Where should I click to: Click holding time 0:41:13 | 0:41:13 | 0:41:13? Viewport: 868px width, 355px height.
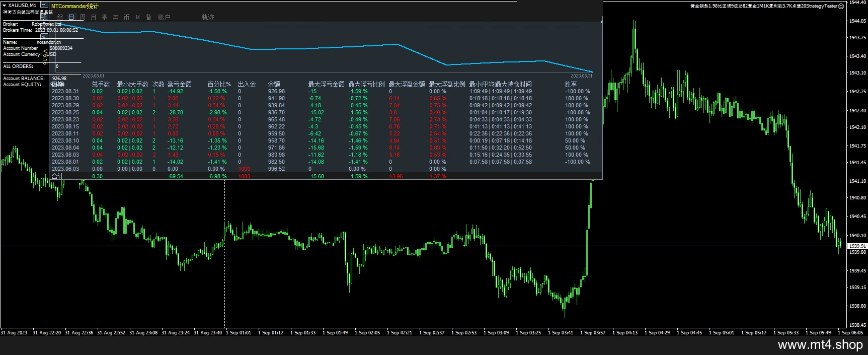(500, 126)
